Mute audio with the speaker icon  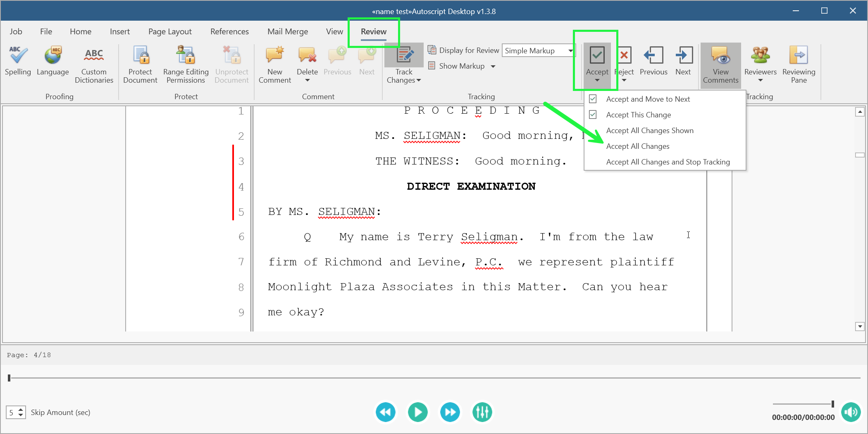(x=851, y=412)
